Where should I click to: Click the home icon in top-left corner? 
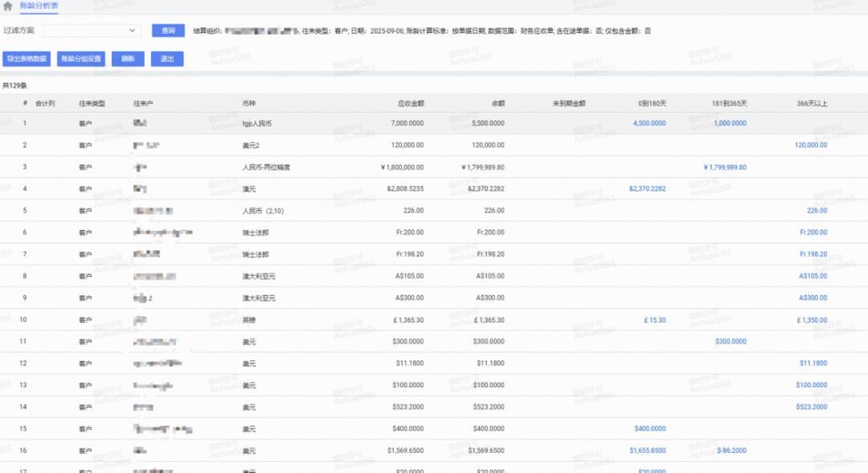click(8, 6)
